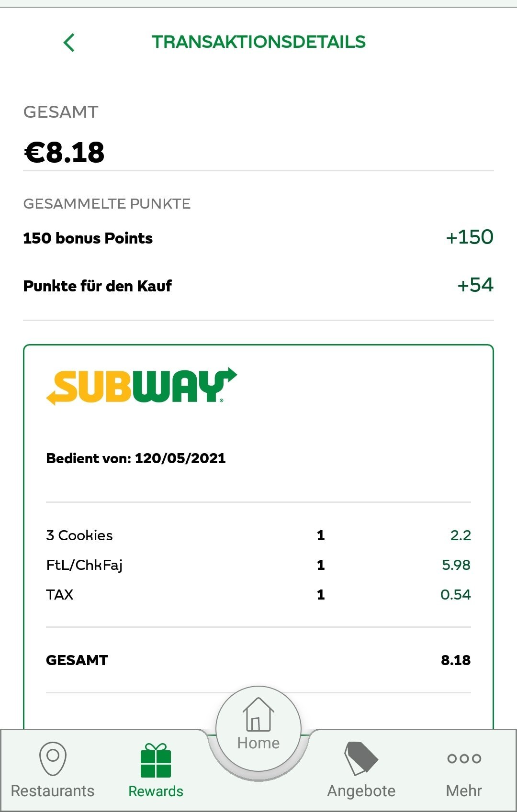Switch to the Rewards tab label

(x=156, y=791)
